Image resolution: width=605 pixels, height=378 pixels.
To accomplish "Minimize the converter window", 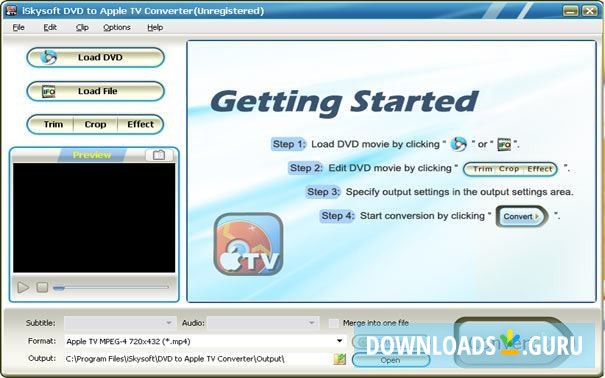I will click(571, 10).
